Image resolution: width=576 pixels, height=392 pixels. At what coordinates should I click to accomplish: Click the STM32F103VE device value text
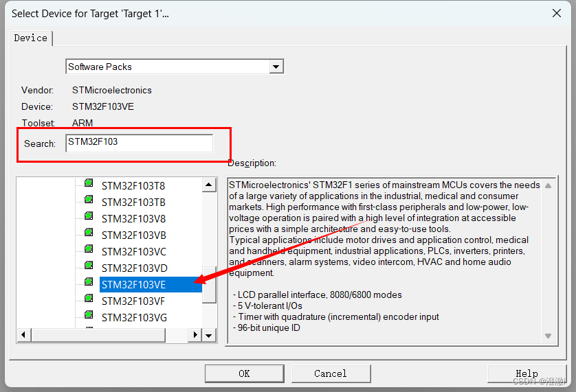(x=103, y=107)
